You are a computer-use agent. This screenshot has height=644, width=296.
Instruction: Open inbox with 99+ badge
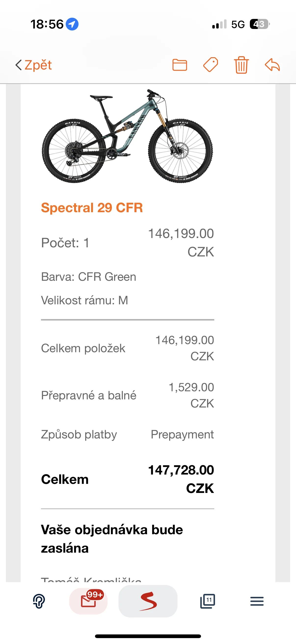tap(88, 601)
